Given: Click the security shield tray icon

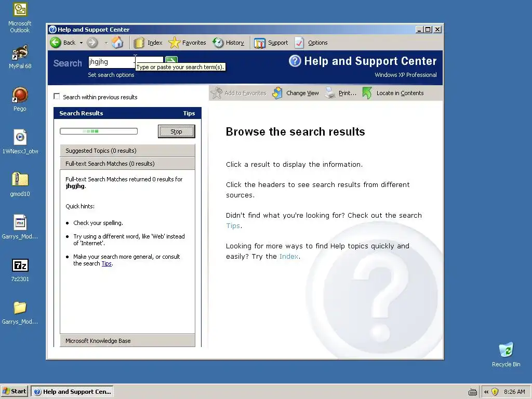Looking at the screenshot, I should click(495, 392).
